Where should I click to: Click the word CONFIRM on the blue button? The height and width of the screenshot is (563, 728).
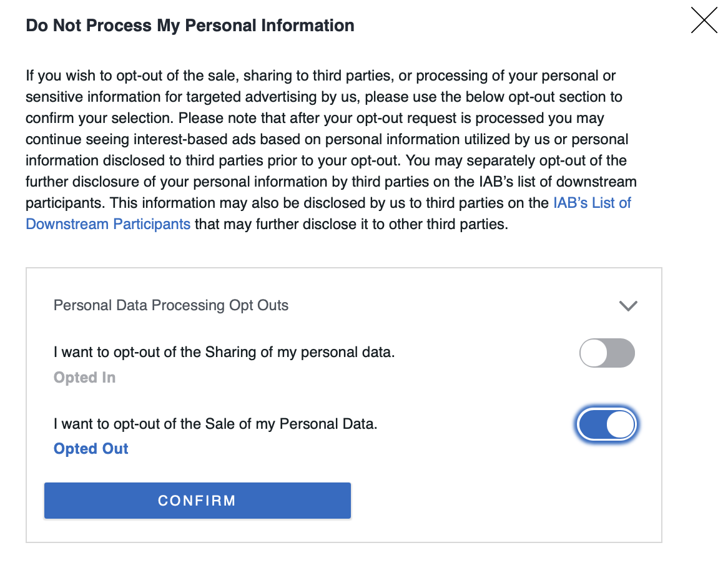point(197,501)
